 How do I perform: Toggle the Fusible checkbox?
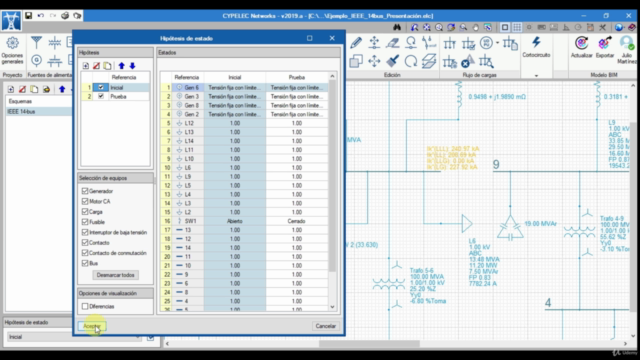pyautogui.click(x=85, y=222)
